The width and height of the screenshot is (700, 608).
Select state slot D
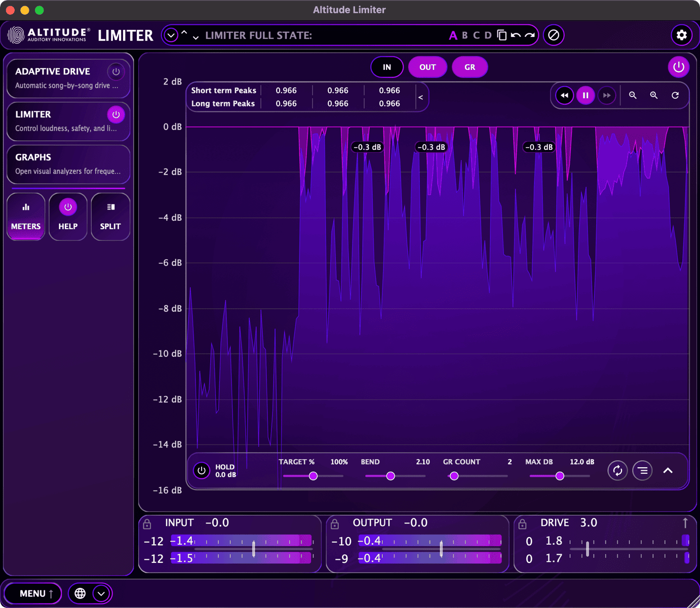coord(488,35)
